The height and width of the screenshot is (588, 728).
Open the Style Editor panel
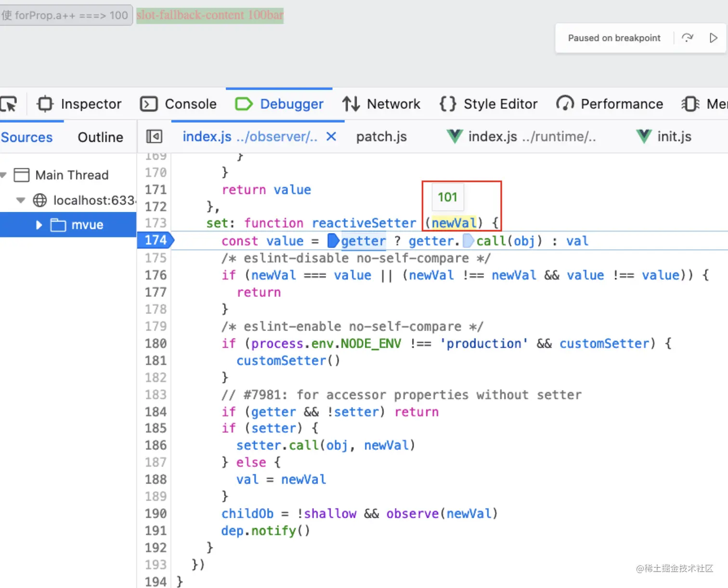(489, 104)
